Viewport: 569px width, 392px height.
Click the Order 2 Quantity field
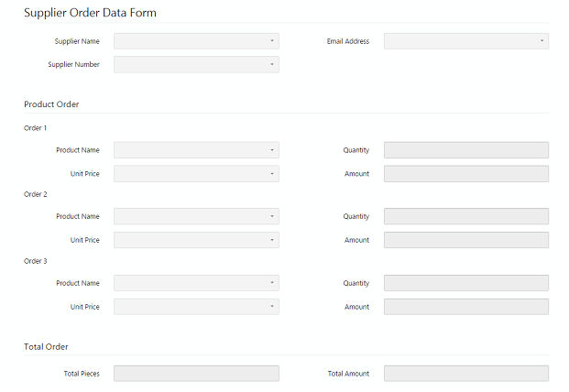coord(466,216)
